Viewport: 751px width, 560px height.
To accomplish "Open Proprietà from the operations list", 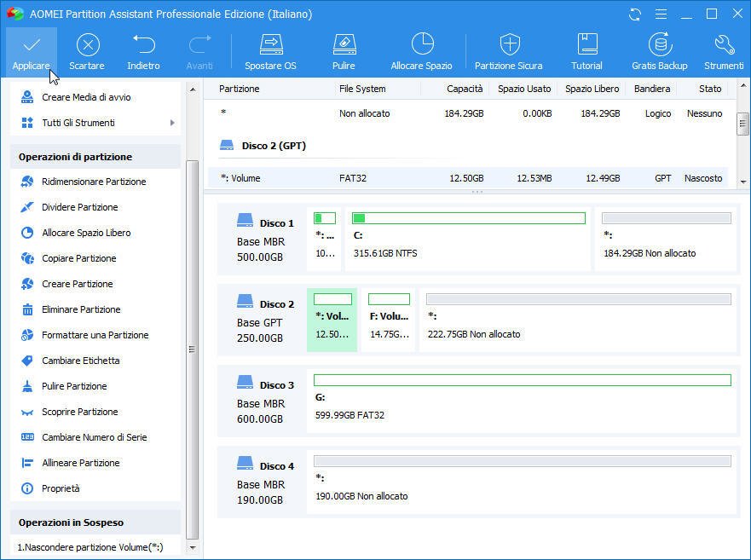I will (61, 488).
